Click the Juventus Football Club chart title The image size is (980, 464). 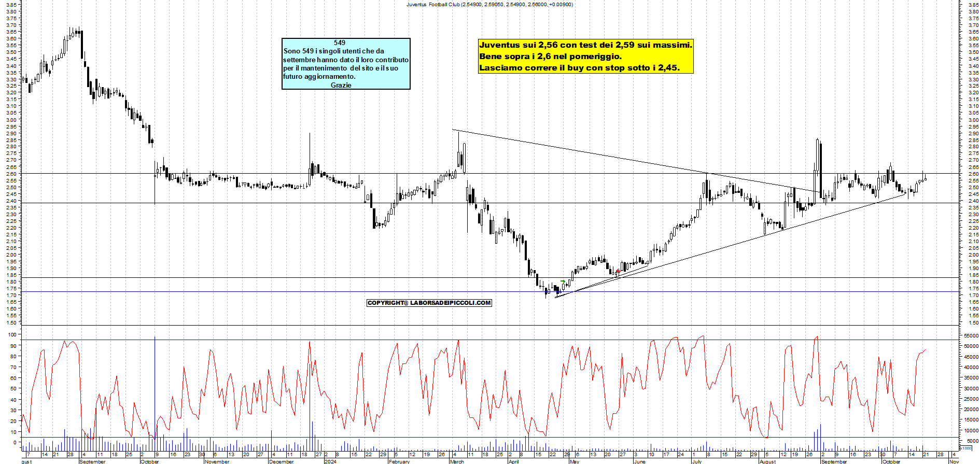(x=489, y=4)
